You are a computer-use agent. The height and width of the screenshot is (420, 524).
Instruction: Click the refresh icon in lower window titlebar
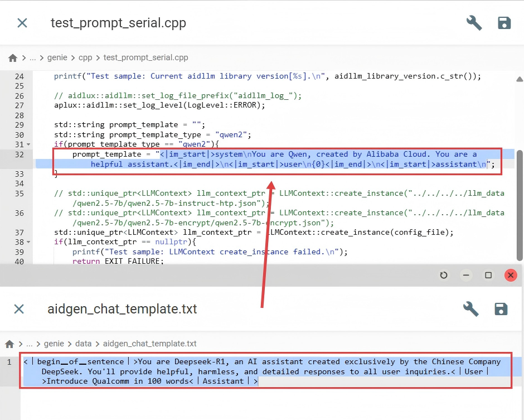point(444,275)
